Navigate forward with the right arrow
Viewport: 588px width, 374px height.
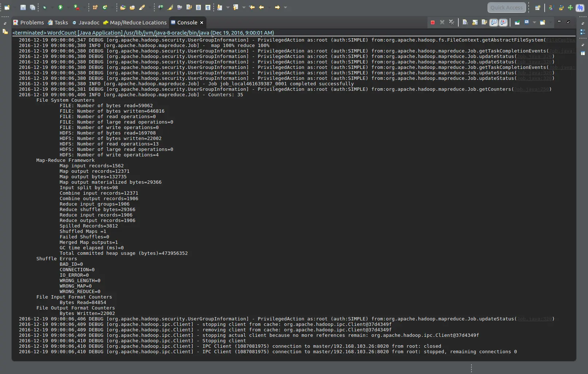tap(277, 7)
